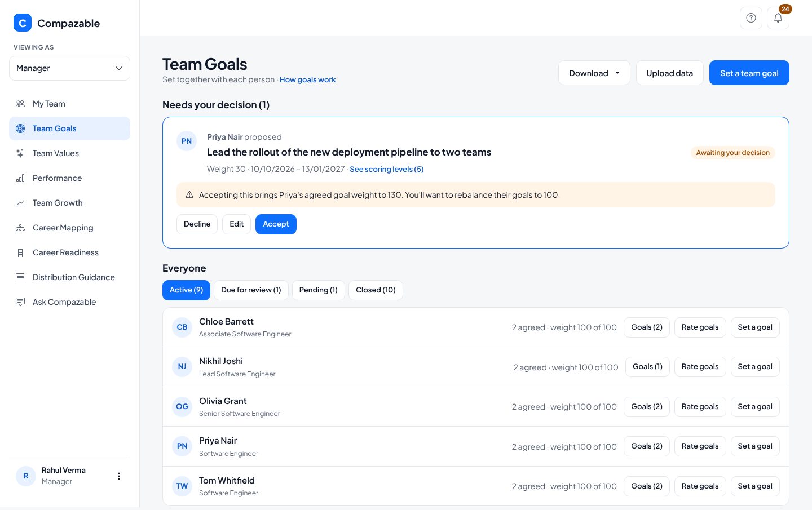Open Goals (2) for Olivia Grant
The image size is (812, 510).
[x=647, y=407]
